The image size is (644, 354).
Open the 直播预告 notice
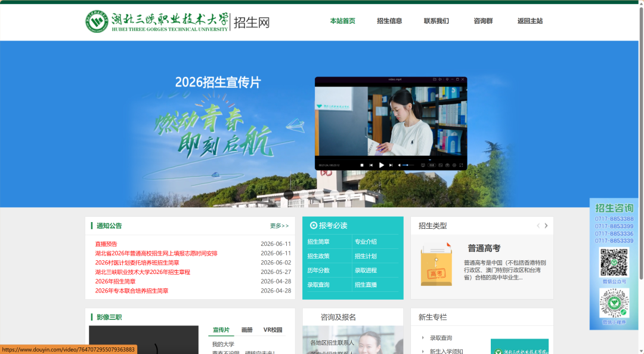point(106,244)
